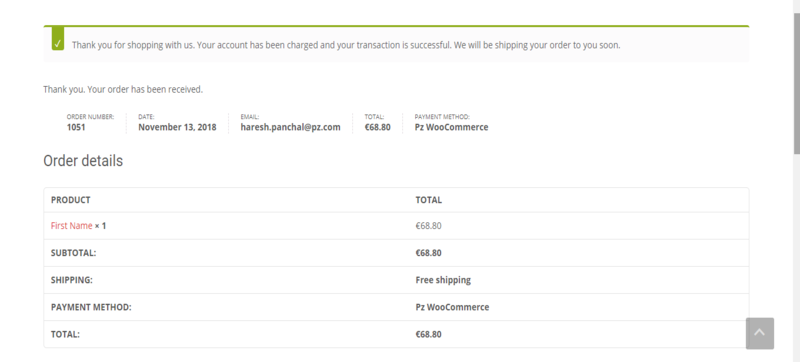Click Pz WooCommerce in order summary
800x362 pixels.
[x=452, y=127]
